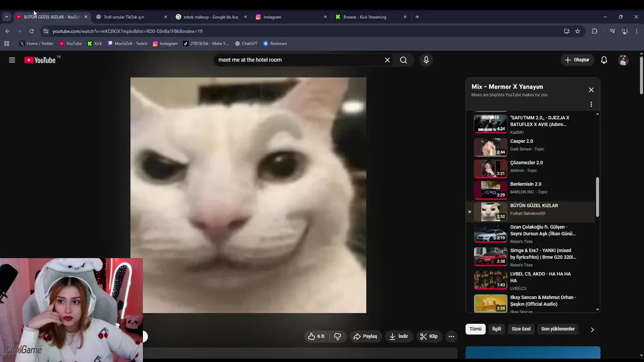Open Mix playlist three-dot options
The image size is (644, 362).
click(591, 104)
